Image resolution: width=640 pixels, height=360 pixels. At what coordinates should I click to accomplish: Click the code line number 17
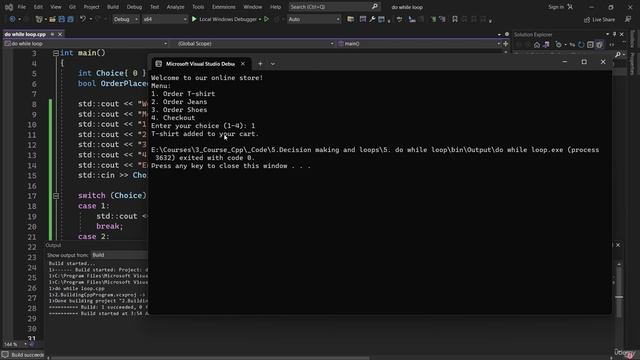[x=32, y=196]
